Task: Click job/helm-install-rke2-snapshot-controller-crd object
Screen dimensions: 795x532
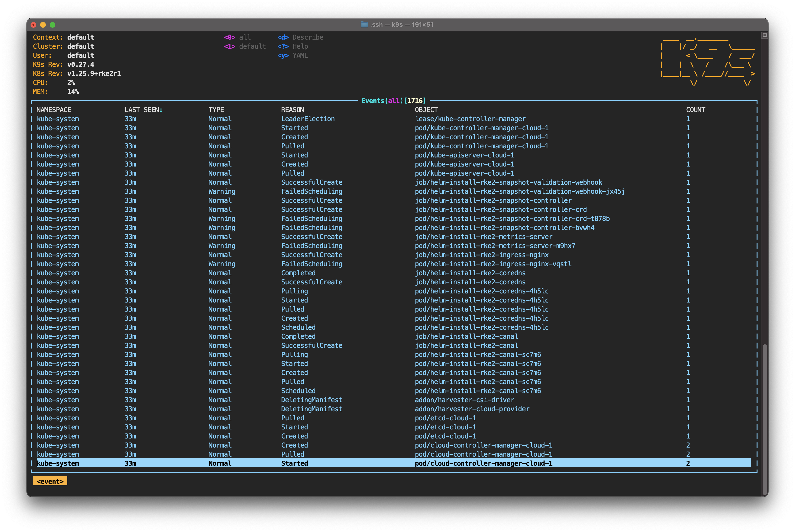Action: (x=500, y=209)
